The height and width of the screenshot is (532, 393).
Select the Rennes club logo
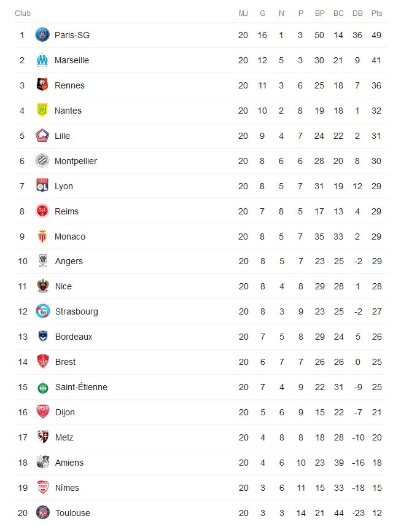pyautogui.click(x=42, y=85)
